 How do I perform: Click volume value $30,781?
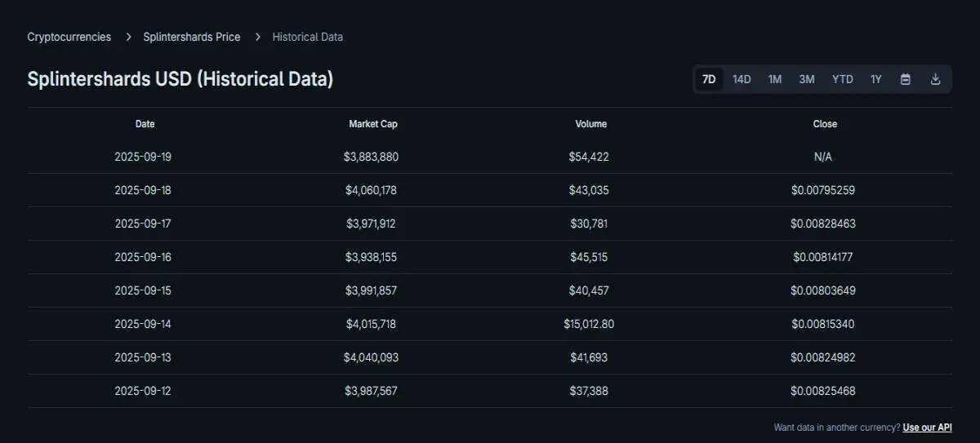click(x=589, y=224)
